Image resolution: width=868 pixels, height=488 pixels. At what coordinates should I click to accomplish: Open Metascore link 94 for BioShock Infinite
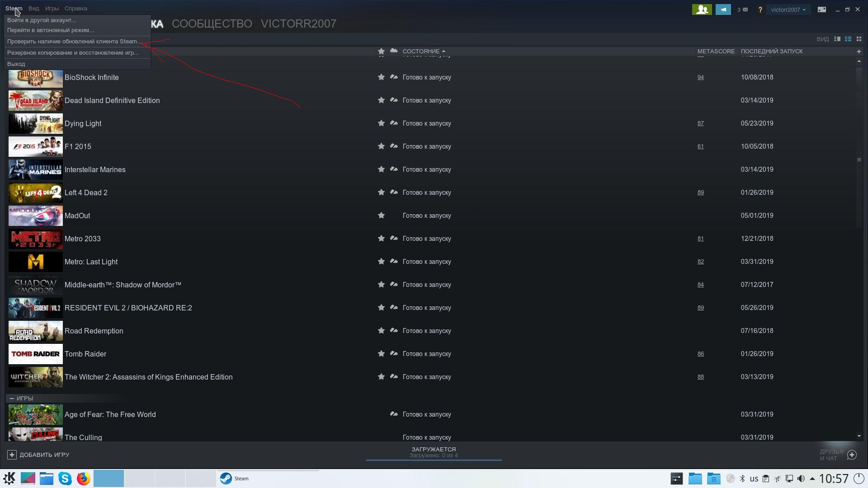(x=700, y=77)
